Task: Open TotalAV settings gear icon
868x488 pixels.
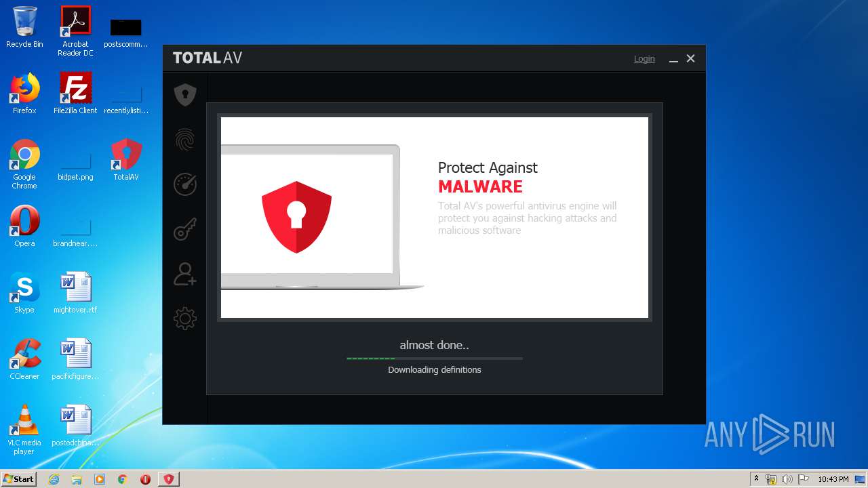Action: coord(185,319)
